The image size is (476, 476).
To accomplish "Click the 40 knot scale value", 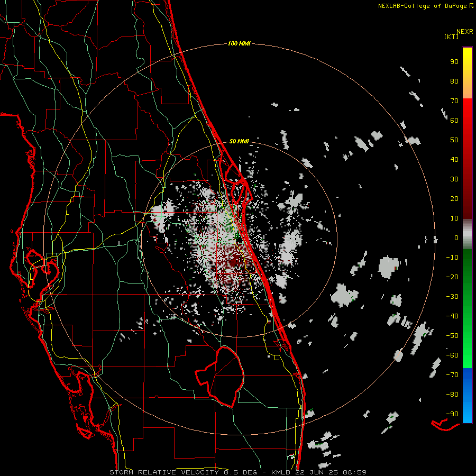I will (x=454, y=159).
